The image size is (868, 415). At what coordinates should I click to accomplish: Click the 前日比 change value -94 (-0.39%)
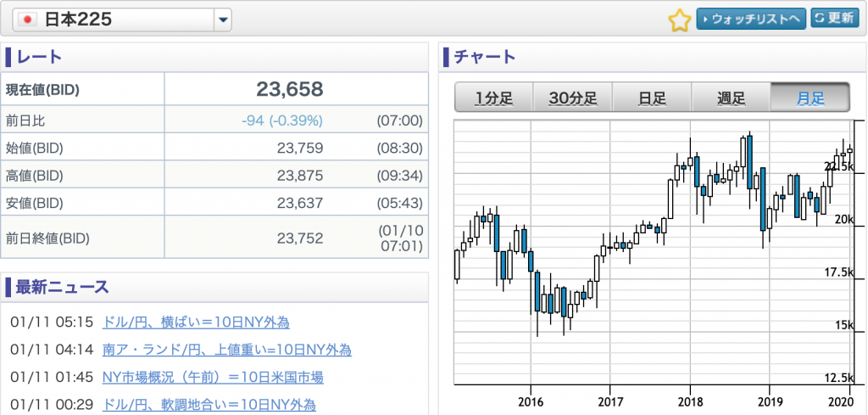pos(282,121)
